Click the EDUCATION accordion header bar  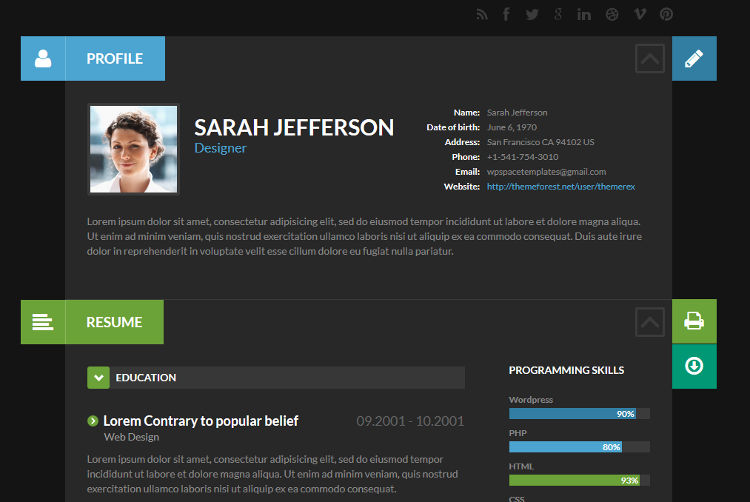click(x=276, y=378)
